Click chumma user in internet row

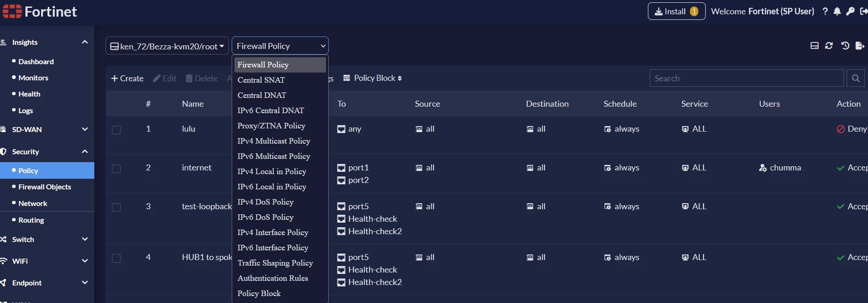[x=780, y=168]
